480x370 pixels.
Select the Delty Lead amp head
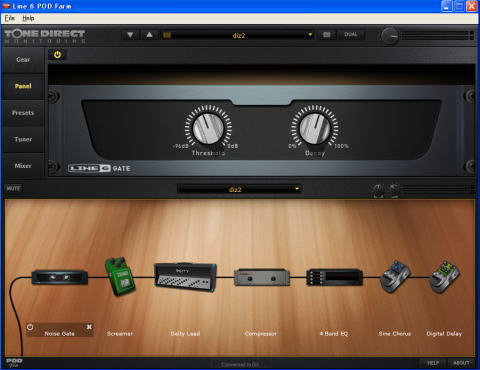[185, 277]
